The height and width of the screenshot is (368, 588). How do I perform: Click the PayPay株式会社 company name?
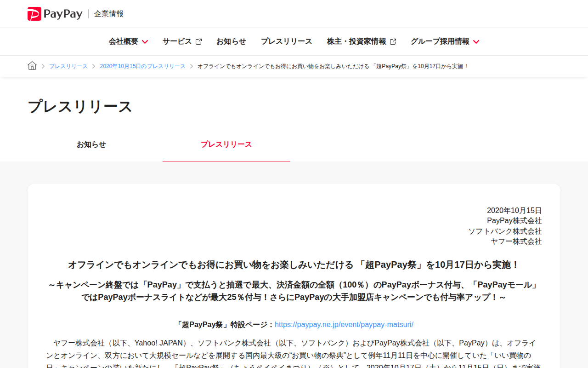coord(514,221)
